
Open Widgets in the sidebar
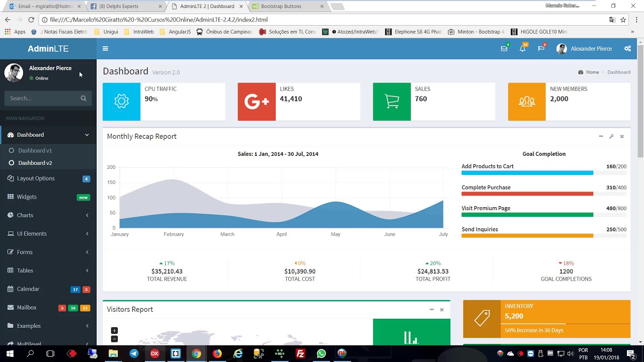click(x=48, y=197)
